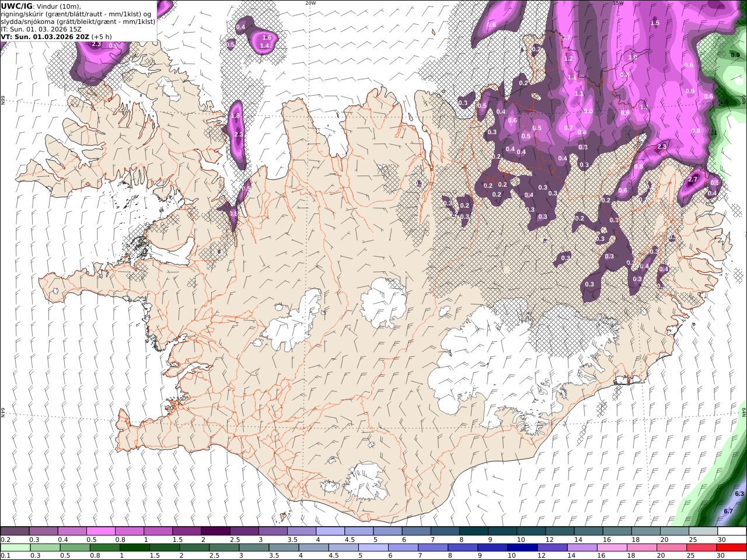Choose the lower legend swatch between 2 and 2.5
Viewport: 747px width, 560px height.
[x=194, y=547]
